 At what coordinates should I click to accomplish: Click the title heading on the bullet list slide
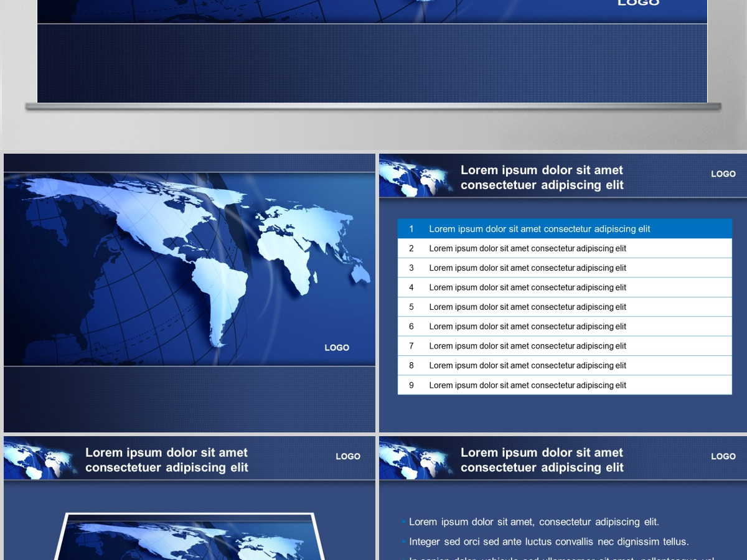tap(542, 460)
